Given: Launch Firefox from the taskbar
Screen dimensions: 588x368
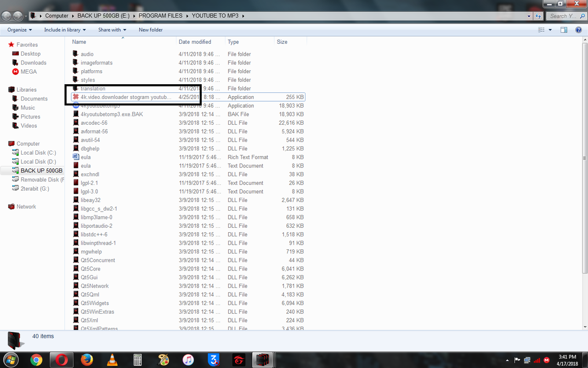Looking at the screenshot, I should (x=87, y=360).
